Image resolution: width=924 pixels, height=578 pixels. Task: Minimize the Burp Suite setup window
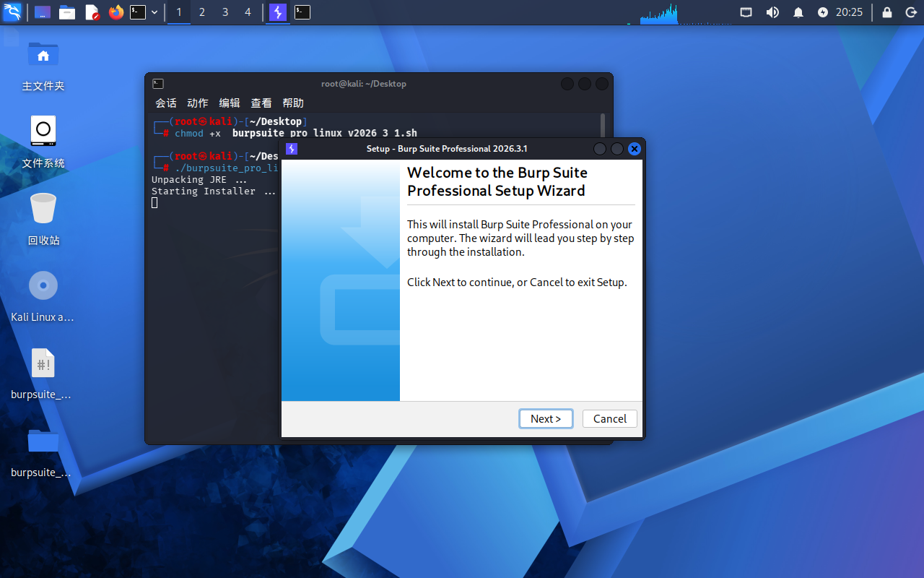click(600, 149)
